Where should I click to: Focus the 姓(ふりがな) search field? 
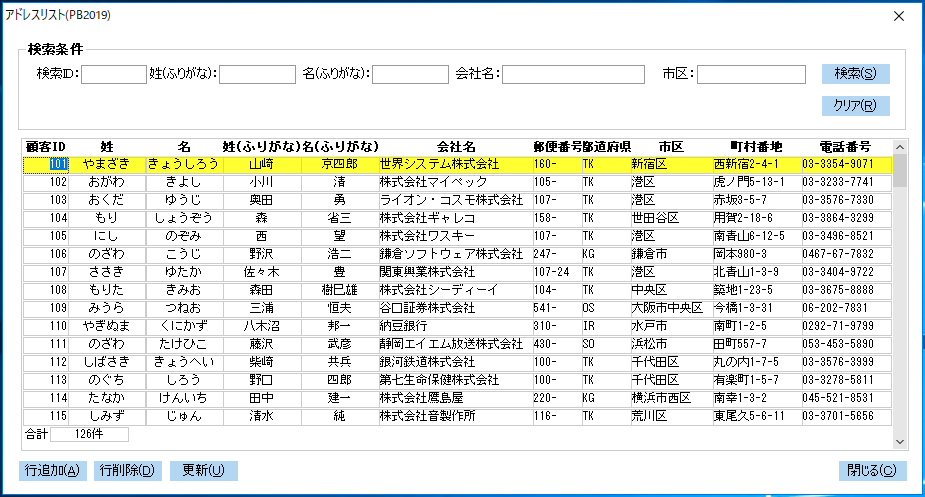click(x=257, y=74)
